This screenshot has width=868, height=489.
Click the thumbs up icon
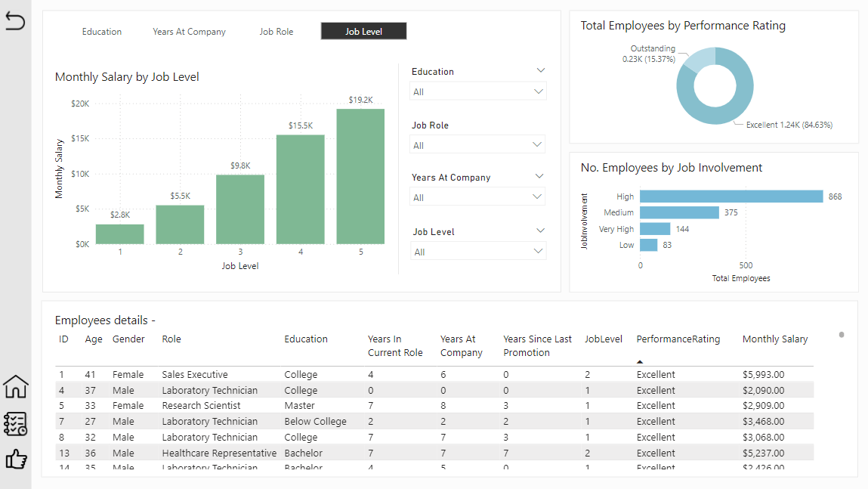[x=15, y=459]
